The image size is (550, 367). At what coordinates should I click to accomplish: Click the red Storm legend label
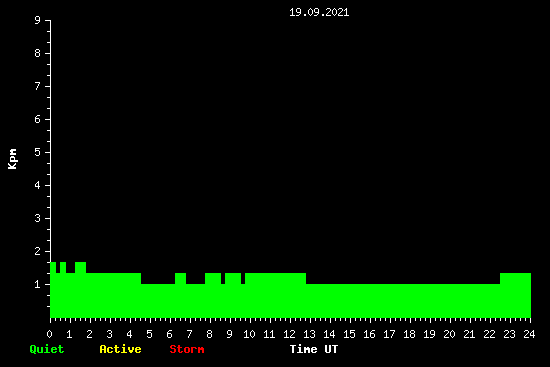tap(187, 349)
